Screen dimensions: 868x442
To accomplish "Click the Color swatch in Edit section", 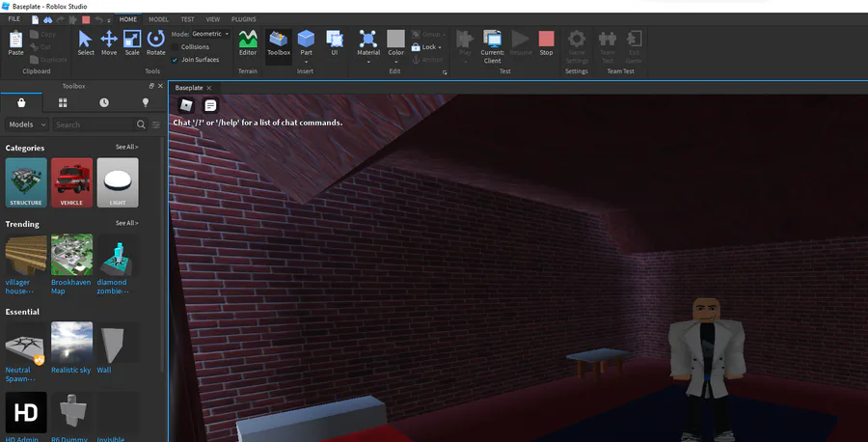I will point(395,39).
